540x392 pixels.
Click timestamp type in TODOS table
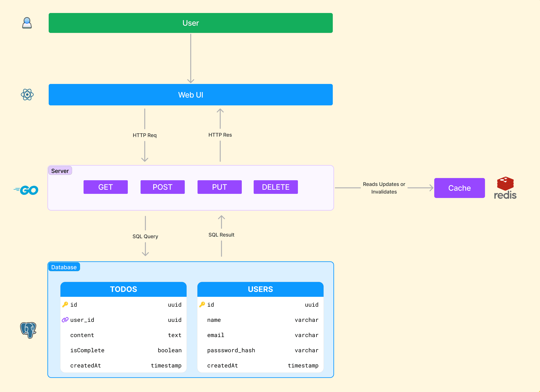pyautogui.click(x=166, y=366)
